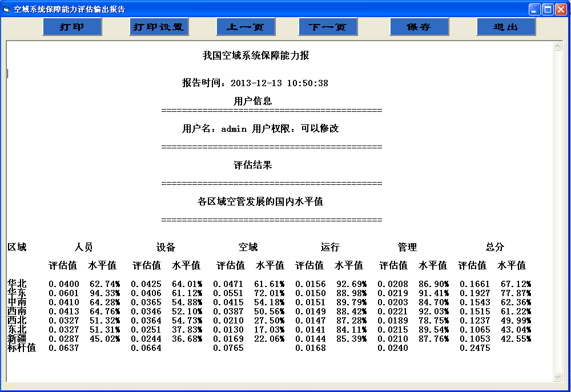This screenshot has width=571, height=392.
Task: Click the 华北 row label
Action: pos(17,284)
